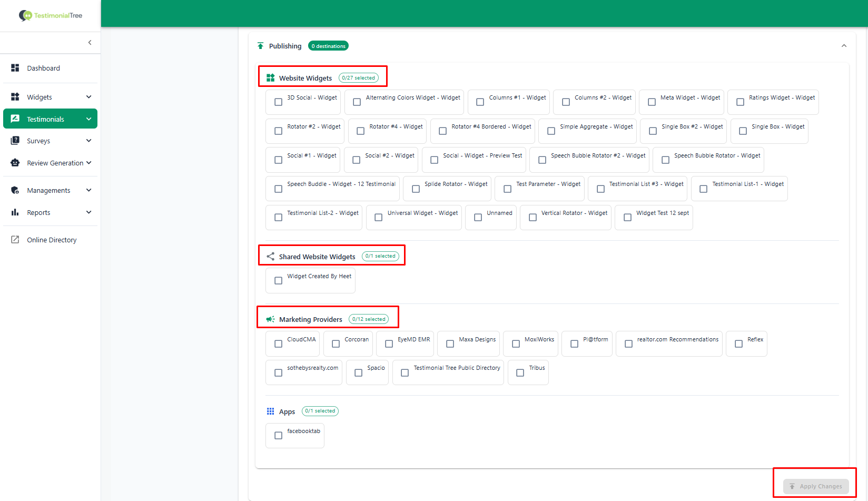
Task: Select the Columns #1 - Widget option
Action: pos(509,102)
